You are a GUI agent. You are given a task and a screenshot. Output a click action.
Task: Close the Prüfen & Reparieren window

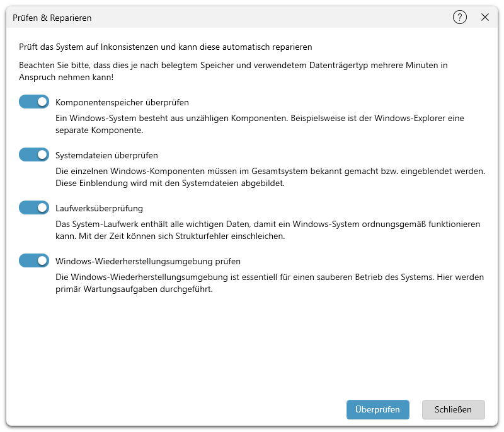coord(486,18)
